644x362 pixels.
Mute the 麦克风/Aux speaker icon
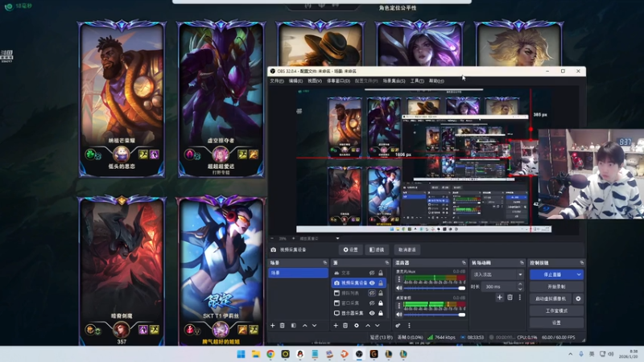coord(398,288)
